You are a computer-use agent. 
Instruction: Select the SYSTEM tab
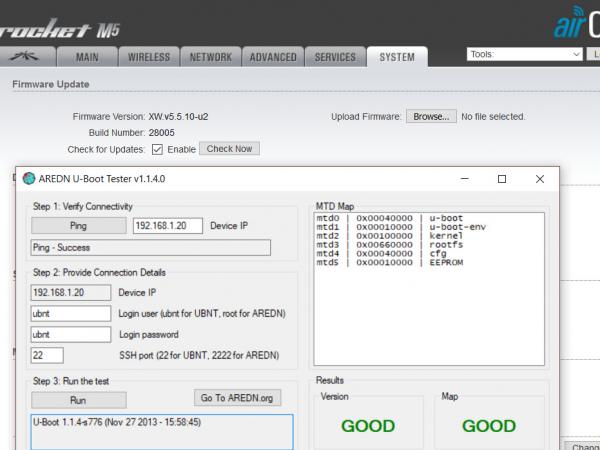tap(397, 57)
